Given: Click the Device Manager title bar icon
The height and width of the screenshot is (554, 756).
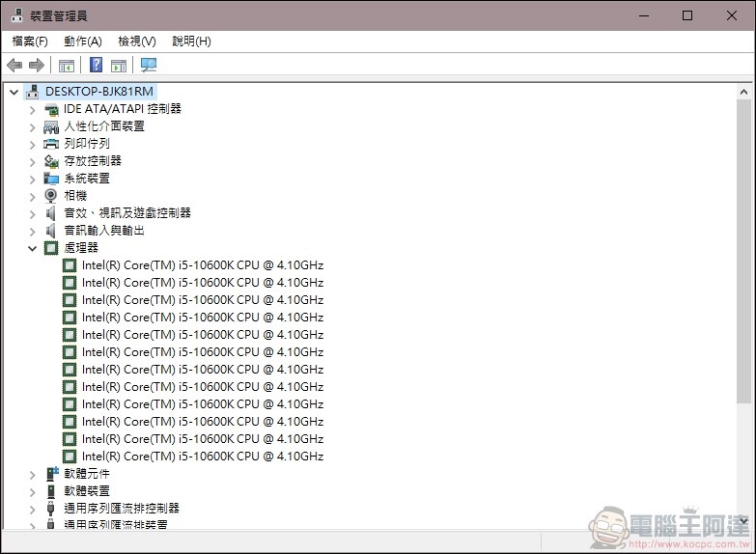Looking at the screenshot, I should coord(16,15).
